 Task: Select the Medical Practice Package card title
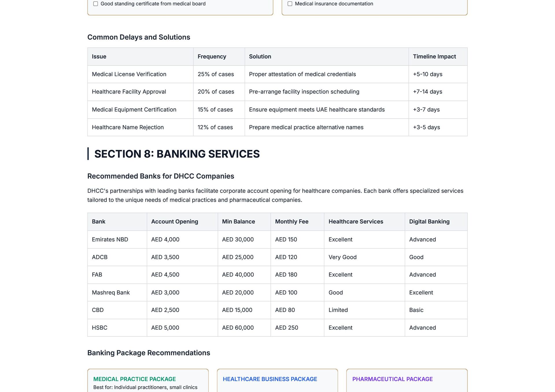(x=134, y=379)
